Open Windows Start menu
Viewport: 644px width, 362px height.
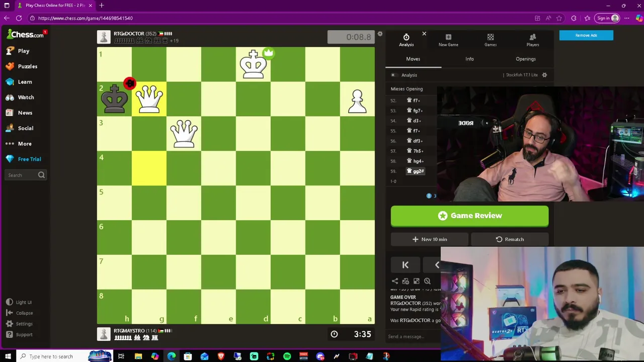click(8, 356)
